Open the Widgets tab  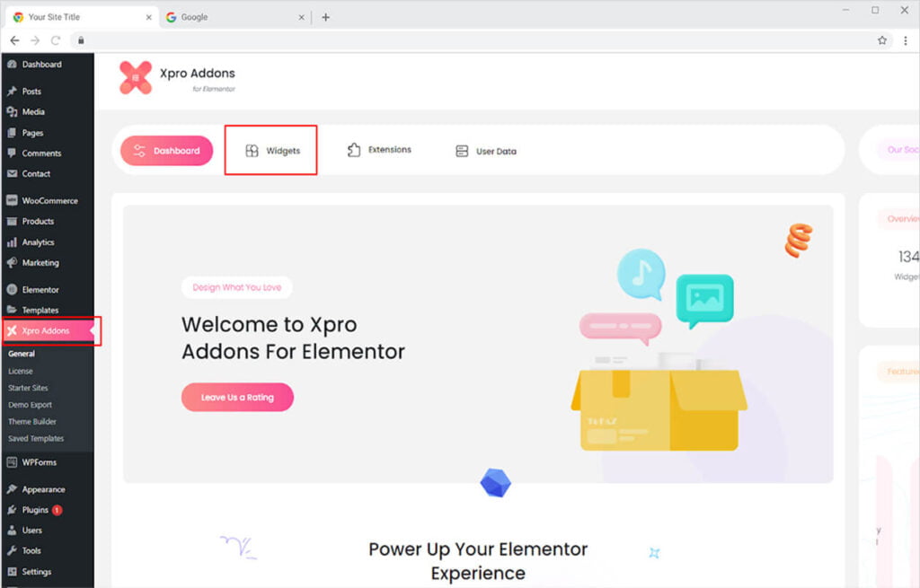[x=271, y=151]
